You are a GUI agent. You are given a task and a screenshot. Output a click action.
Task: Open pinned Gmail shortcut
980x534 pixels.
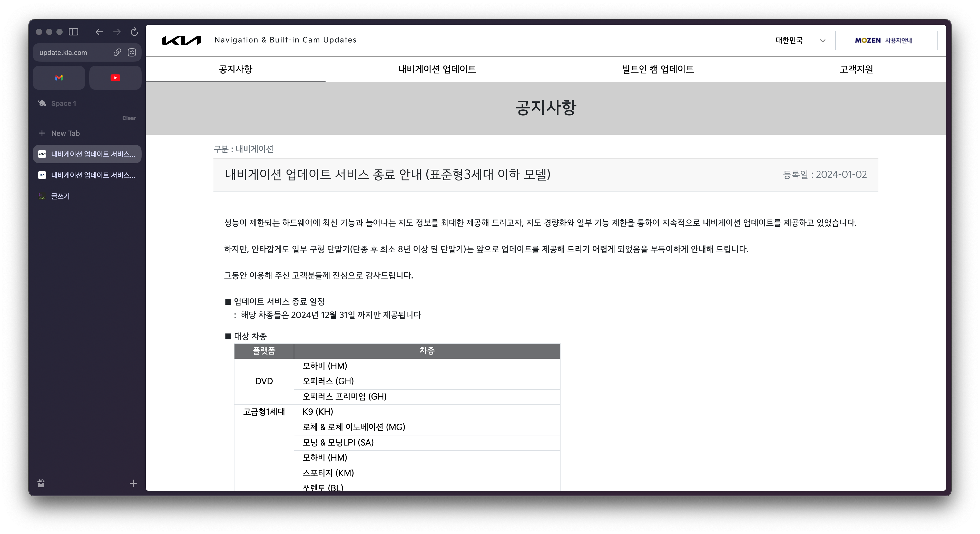coord(59,78)
